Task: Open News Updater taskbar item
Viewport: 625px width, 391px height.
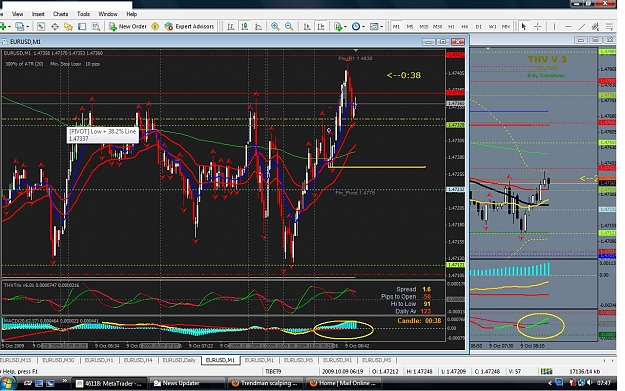Action: click(x=187, y=383)
